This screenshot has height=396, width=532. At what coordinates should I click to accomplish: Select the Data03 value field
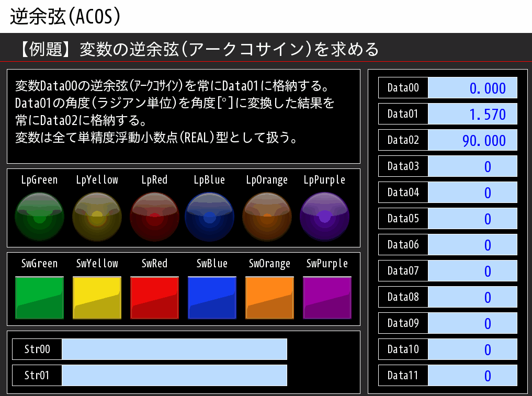472,166
